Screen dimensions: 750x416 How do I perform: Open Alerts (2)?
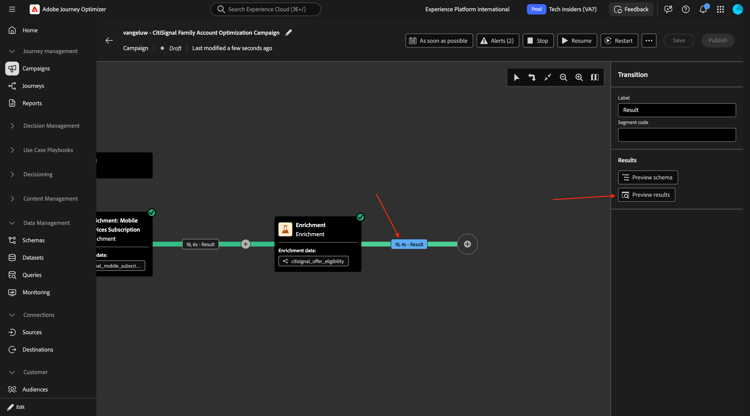coord(497,41)
